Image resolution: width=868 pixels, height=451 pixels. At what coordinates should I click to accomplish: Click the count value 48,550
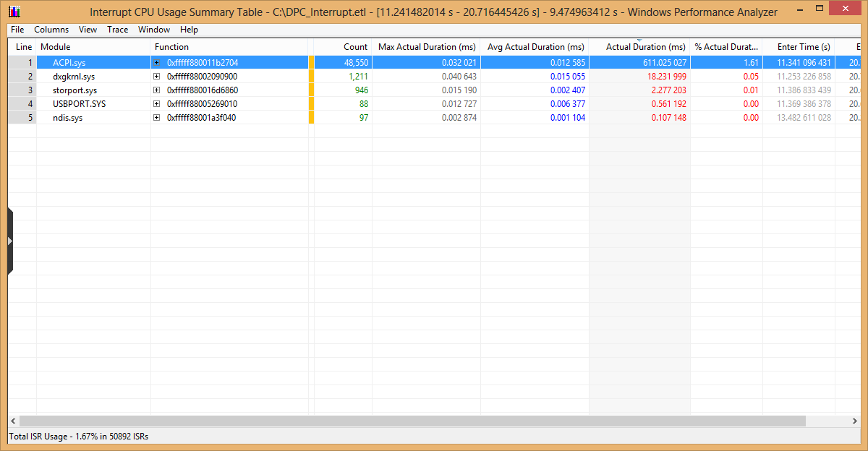point(356,63)
